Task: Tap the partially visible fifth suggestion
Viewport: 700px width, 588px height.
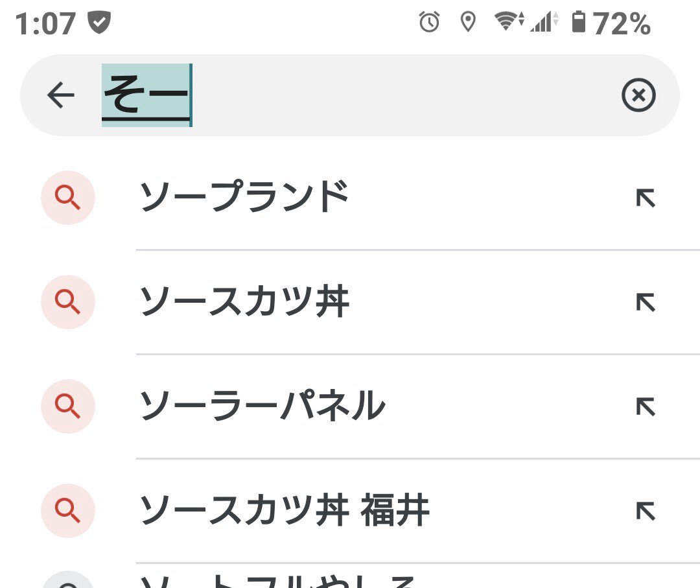Action: click(x=279, y=580)
